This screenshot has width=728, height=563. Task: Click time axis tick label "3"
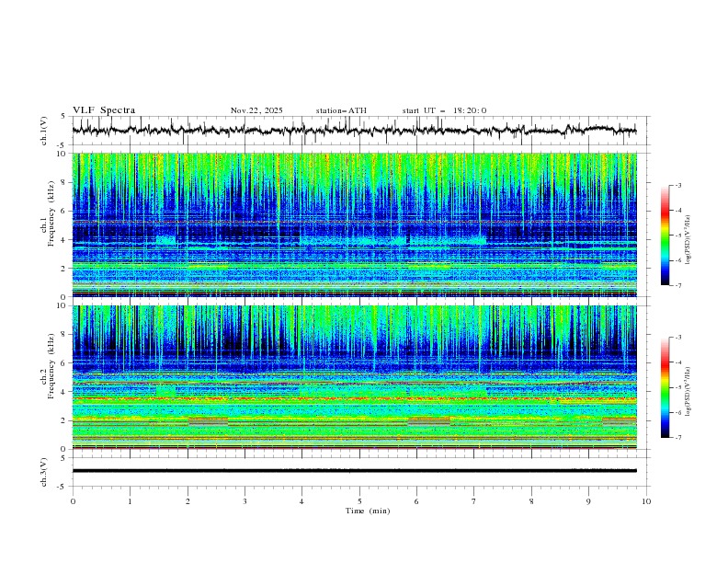(245, 501)
